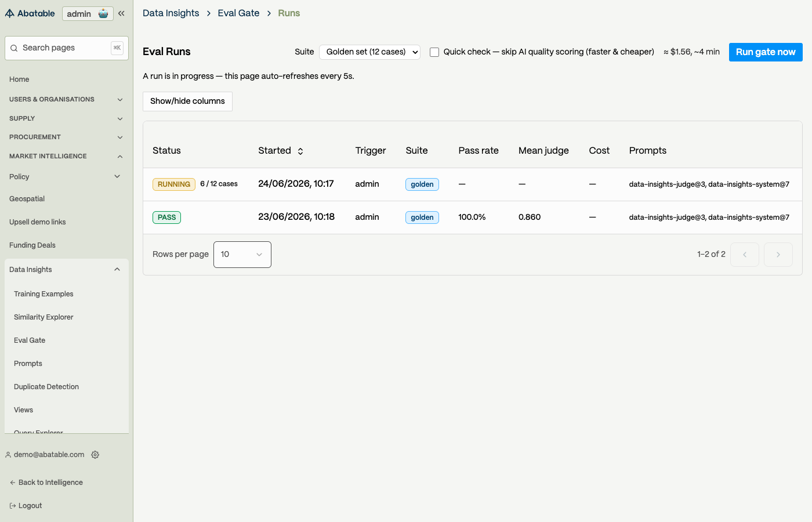Click the Runs breadcrumb
This screenshot has width=812, height=522.
289,13
